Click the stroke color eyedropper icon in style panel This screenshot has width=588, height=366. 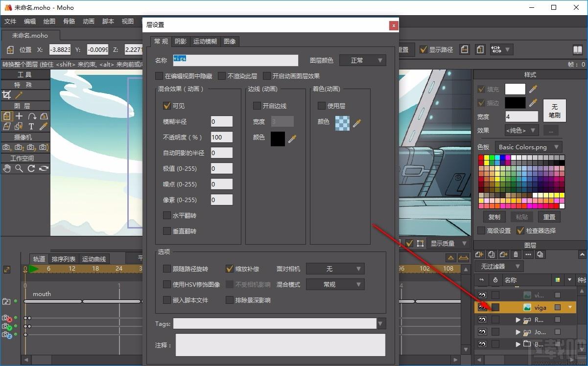pos(533,103)
